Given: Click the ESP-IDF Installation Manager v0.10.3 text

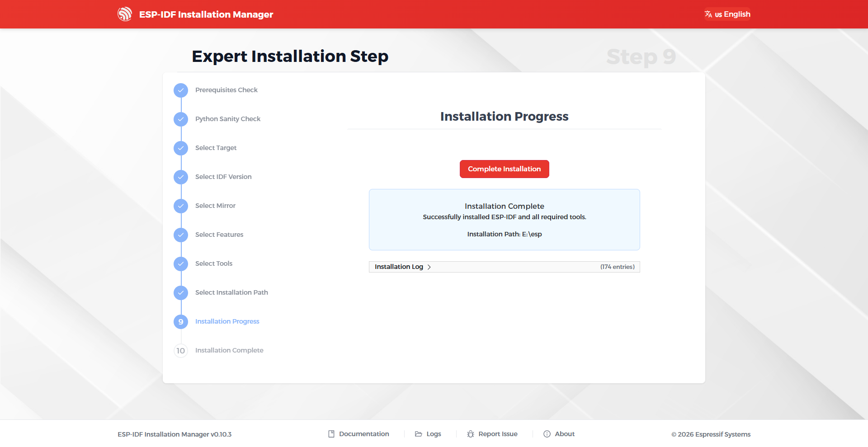Looking at the screenshot, I should pos(175,434).
